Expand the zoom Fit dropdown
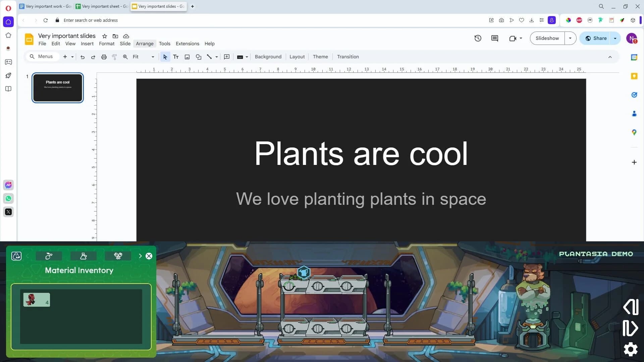644x362 pixels. [x=153, y=57]
